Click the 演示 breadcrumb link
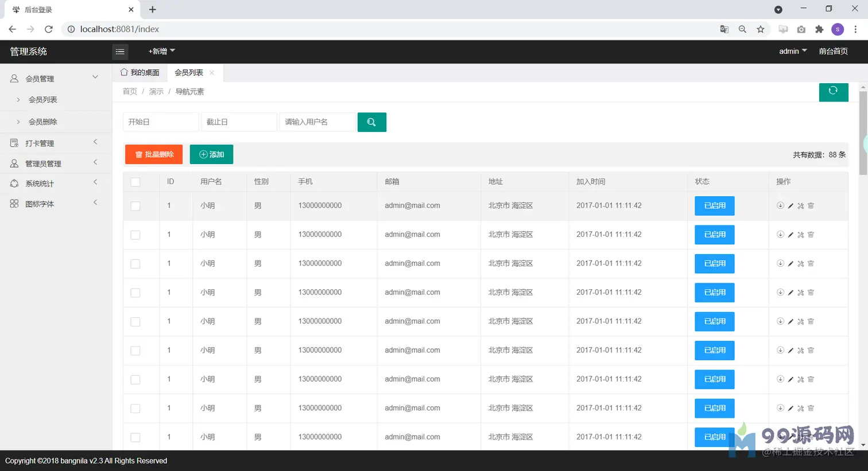Viewport: 868px width, 471px height. [156, 92]
